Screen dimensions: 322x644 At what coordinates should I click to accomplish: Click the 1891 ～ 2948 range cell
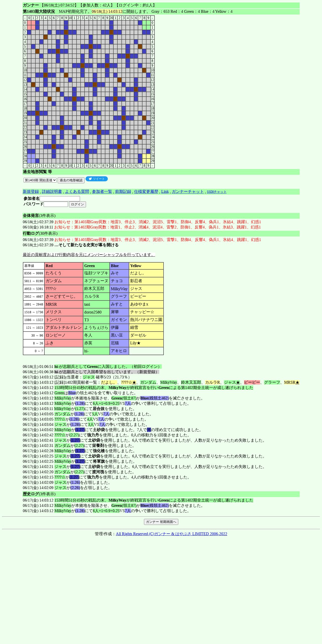click(34, 304)
